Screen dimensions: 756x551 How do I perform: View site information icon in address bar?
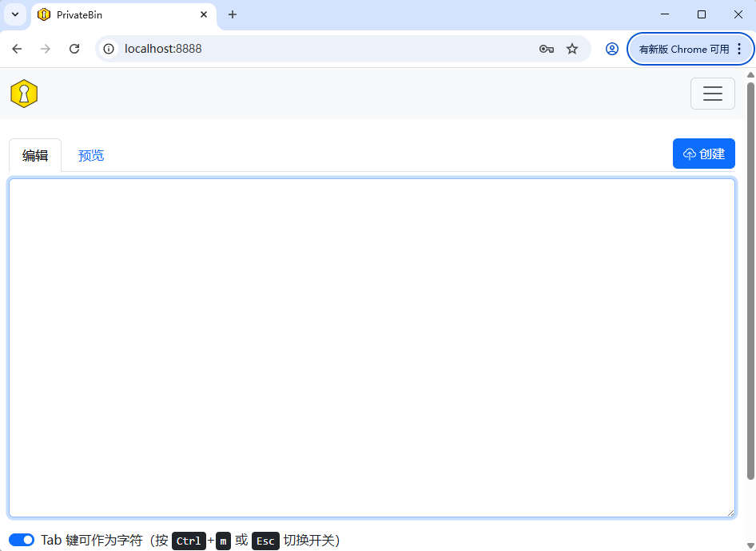pyautogui.click(x=109, y=49)
